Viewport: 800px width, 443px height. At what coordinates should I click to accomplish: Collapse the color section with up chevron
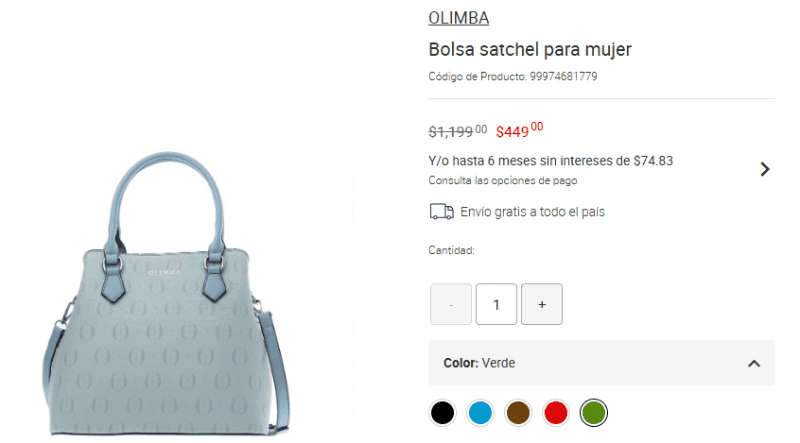click(x=754, y=363)
